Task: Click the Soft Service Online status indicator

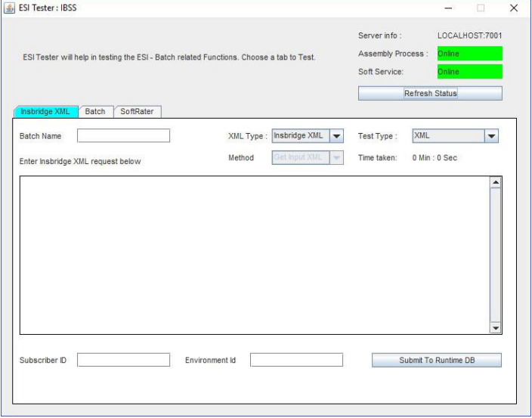Action: point(470,72)
